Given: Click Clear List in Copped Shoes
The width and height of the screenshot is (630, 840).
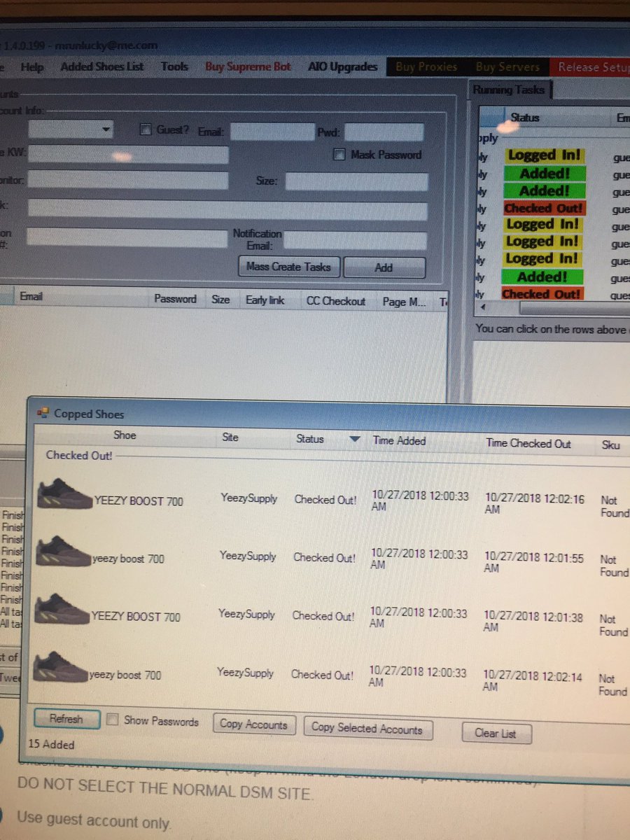Looking at the screenshot, I should click(x=496, y=733).
